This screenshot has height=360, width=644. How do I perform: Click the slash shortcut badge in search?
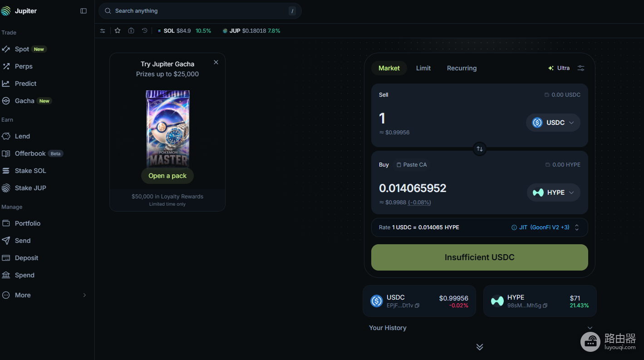[292, 11]
